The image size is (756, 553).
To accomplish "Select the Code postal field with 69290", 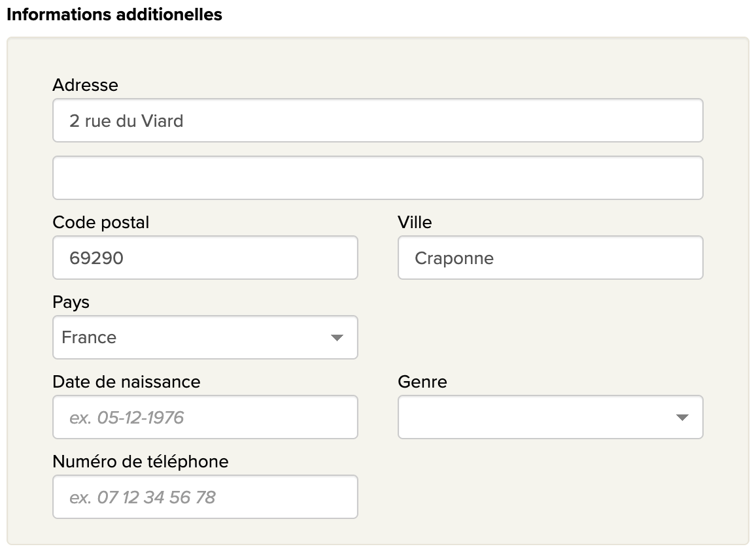I will (205, 258).
